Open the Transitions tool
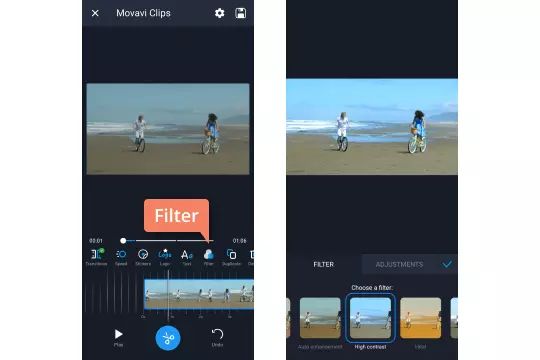540x360 pixels. tap(96, 257)
